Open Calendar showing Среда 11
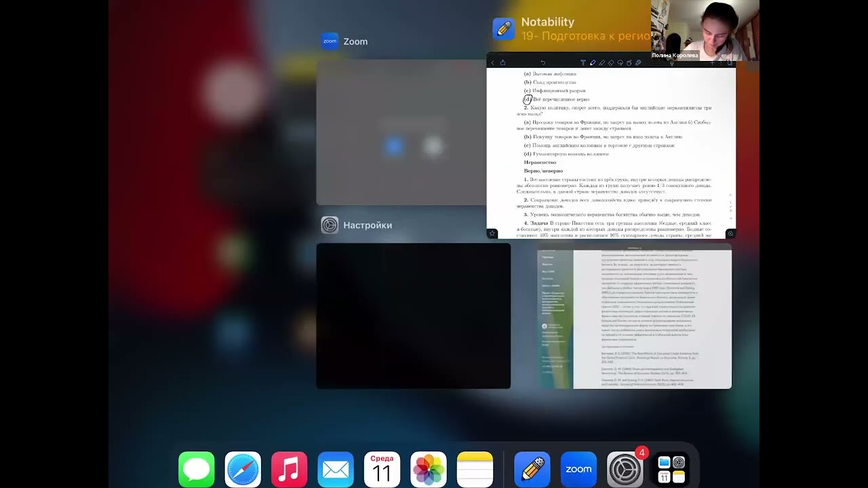Viewport: 868px width, 488px height. tap(382, 469)
